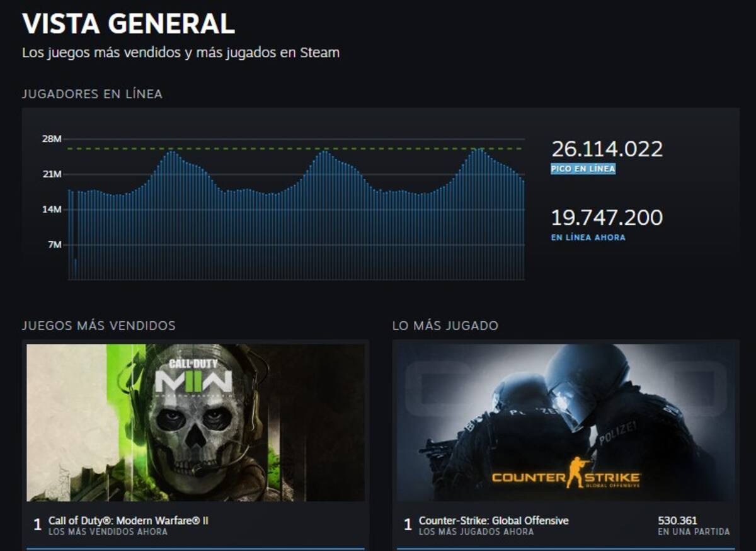756x551 pixels.
Task: Click the EN UNA PARTIDA label
Action: click(694, 531)
